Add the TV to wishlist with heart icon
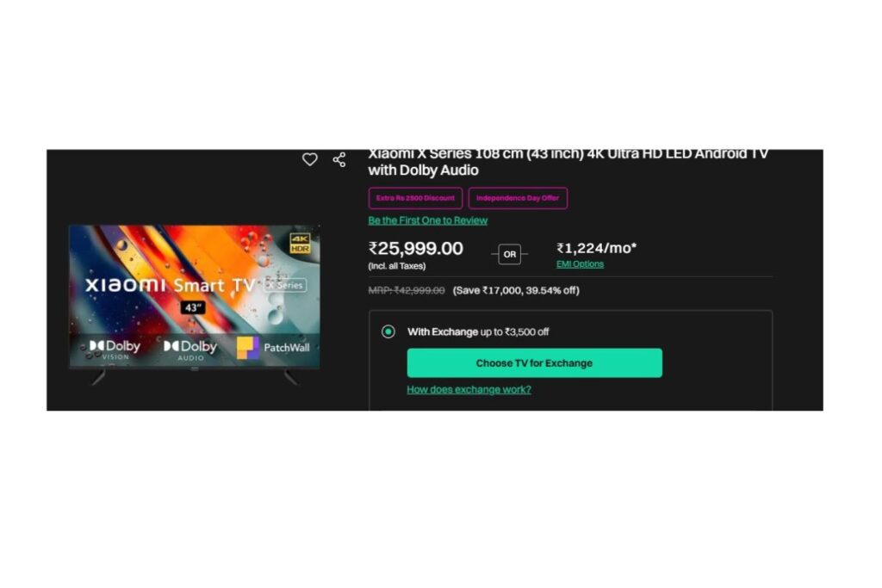Image resolution: width=882 pixels, height=588 pixels. [309, 159]
